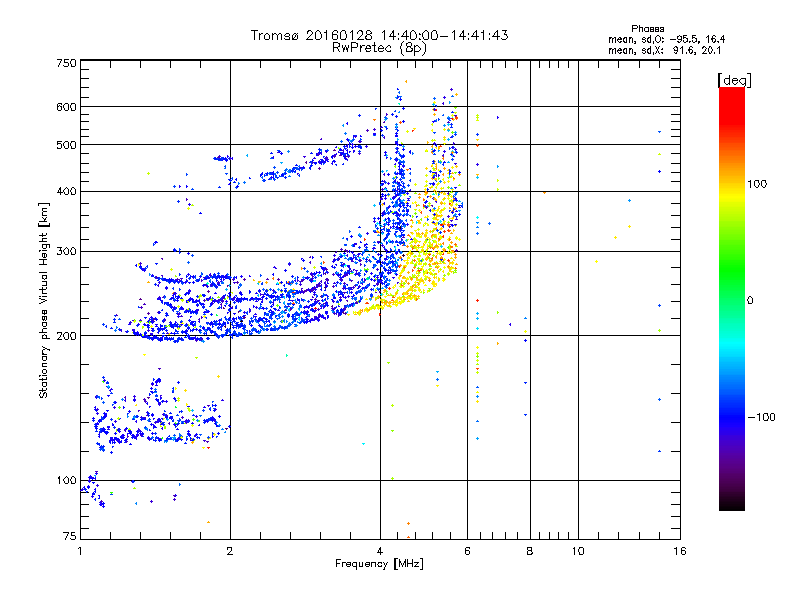Click the "Frequency [MHz]" axis title
The image size is (800, 600).
pos(379,564)
